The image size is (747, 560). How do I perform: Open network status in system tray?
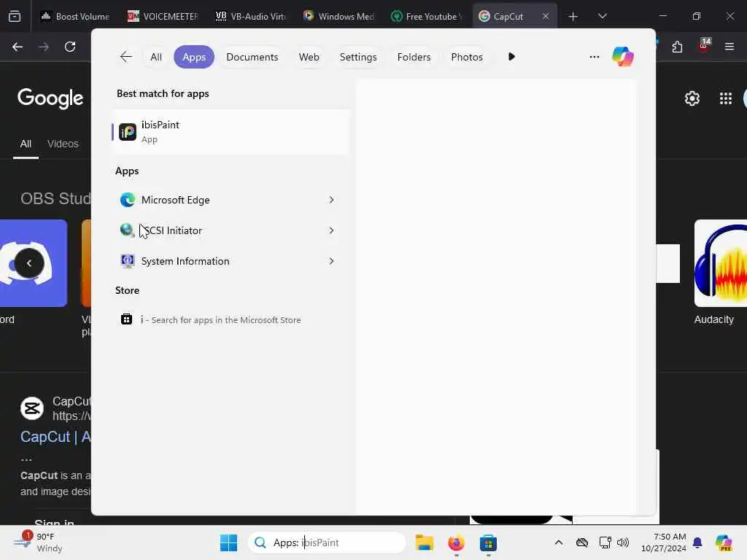pos(605,542)
